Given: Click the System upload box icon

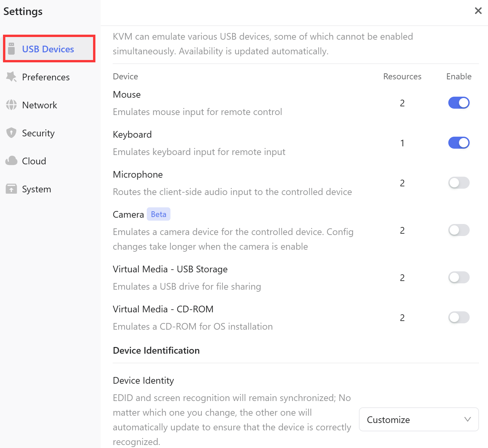Looking at the screenshot, I should tap(11, 189).
